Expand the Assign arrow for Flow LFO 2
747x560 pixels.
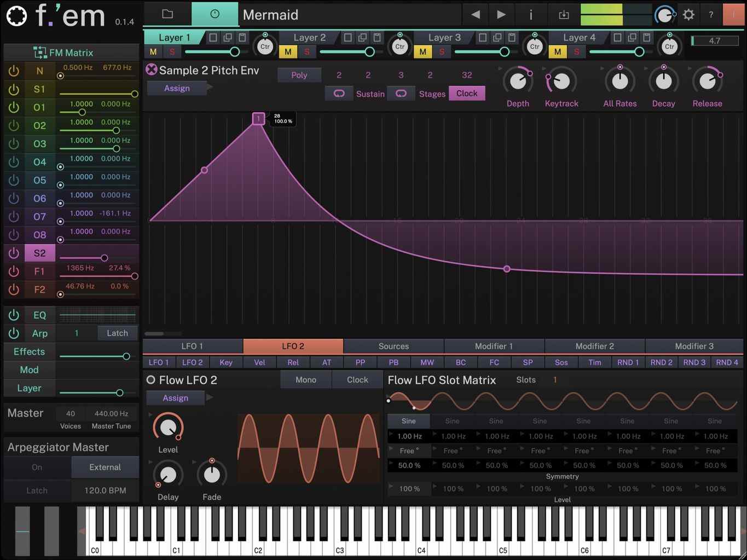(210, 398)
